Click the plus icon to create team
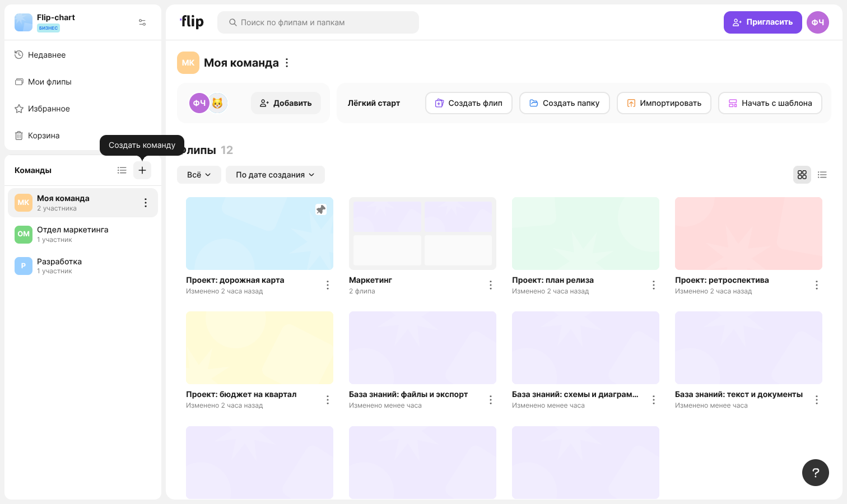This screenshot has height=504, width=847. [x=142, y=170]
